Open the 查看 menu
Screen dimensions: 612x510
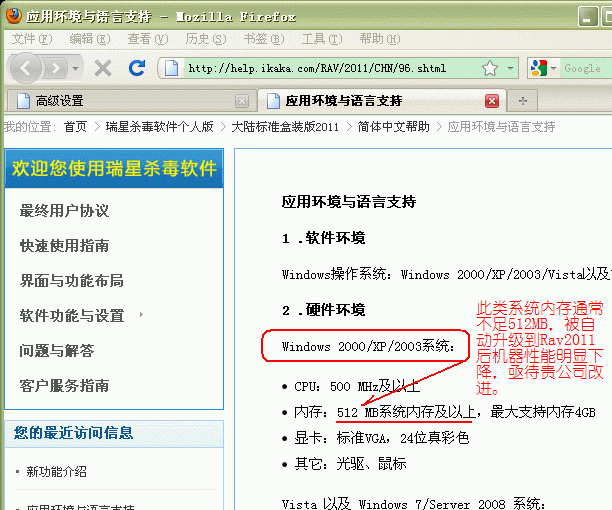[x=148, y=39]
